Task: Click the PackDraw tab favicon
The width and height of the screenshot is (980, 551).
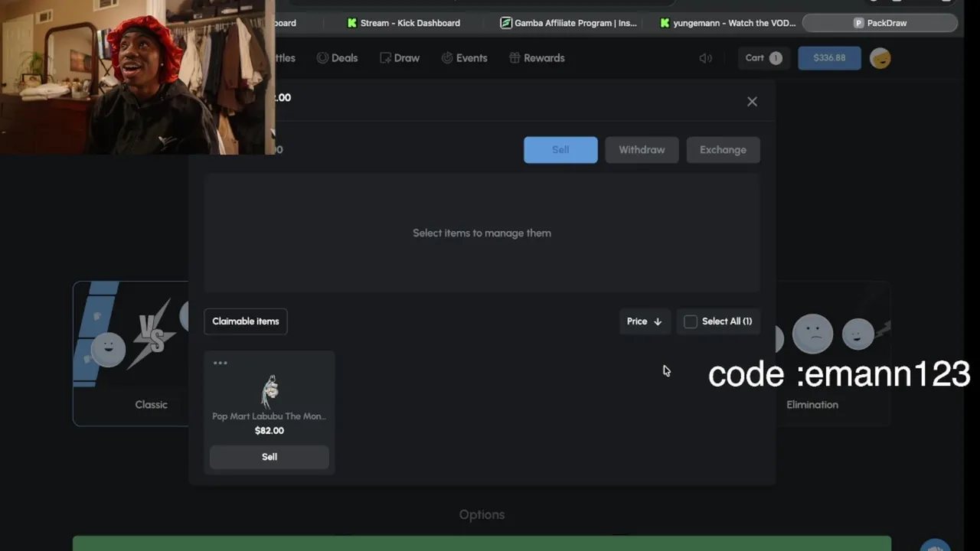Action: point(859,23)
